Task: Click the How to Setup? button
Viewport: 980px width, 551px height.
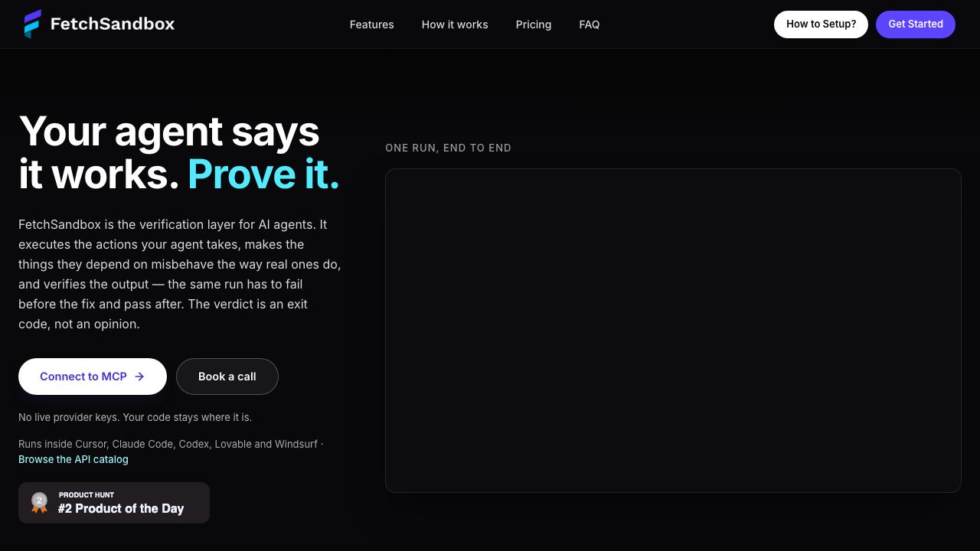Action: pos(821,24)
